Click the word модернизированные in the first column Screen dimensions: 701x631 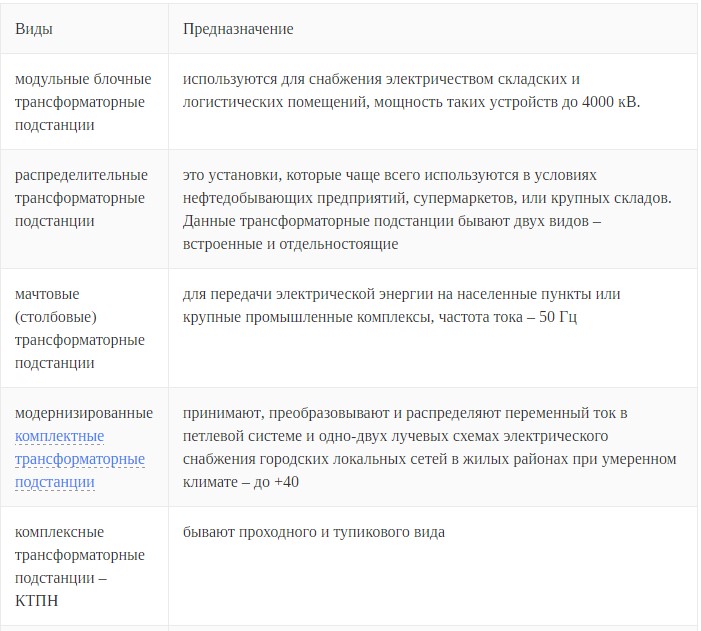click(x=84, y=413)
